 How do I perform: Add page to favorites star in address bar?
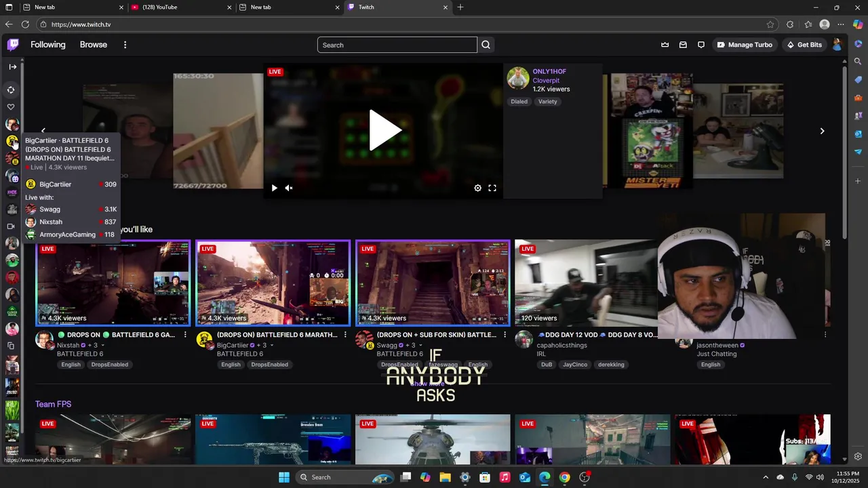770,24
